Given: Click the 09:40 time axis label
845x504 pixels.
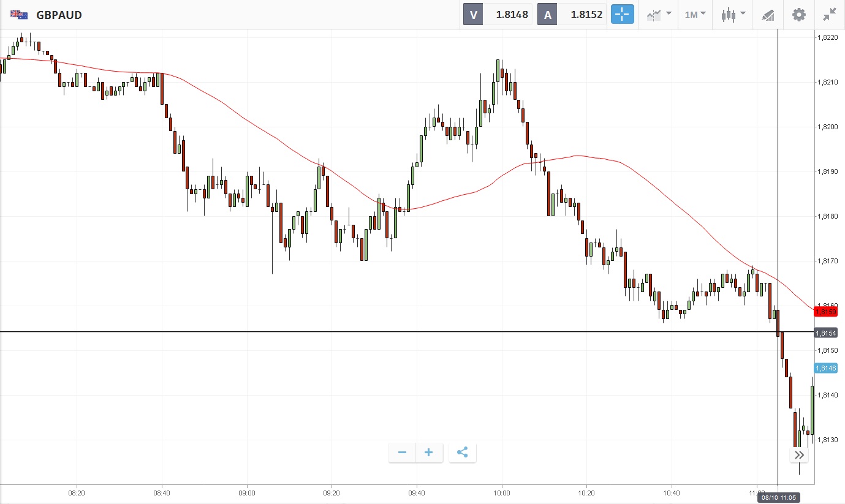Looking at the screenshot, I should [x=417, y=492].
